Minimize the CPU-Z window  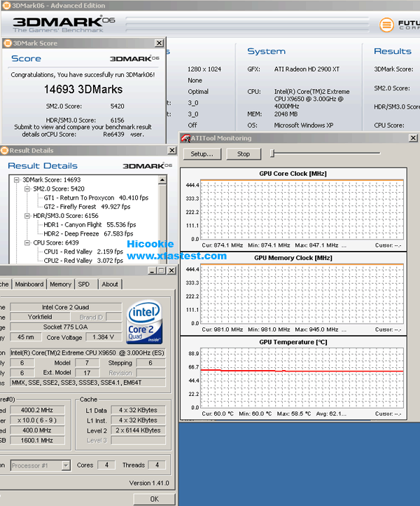152,271
